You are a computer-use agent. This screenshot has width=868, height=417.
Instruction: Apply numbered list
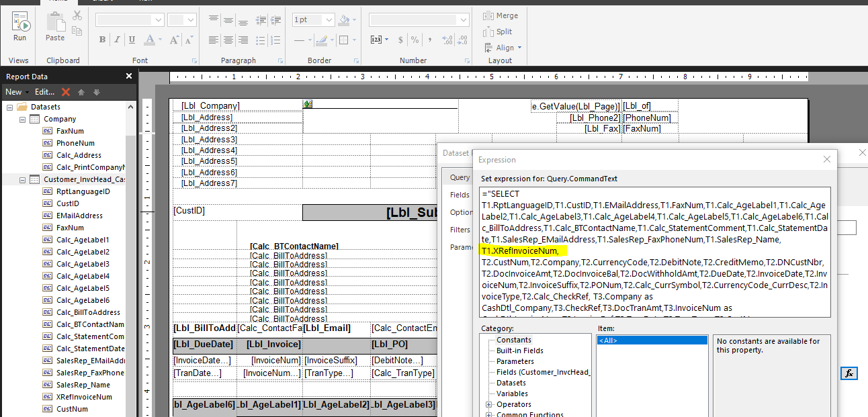pos(276,40)
